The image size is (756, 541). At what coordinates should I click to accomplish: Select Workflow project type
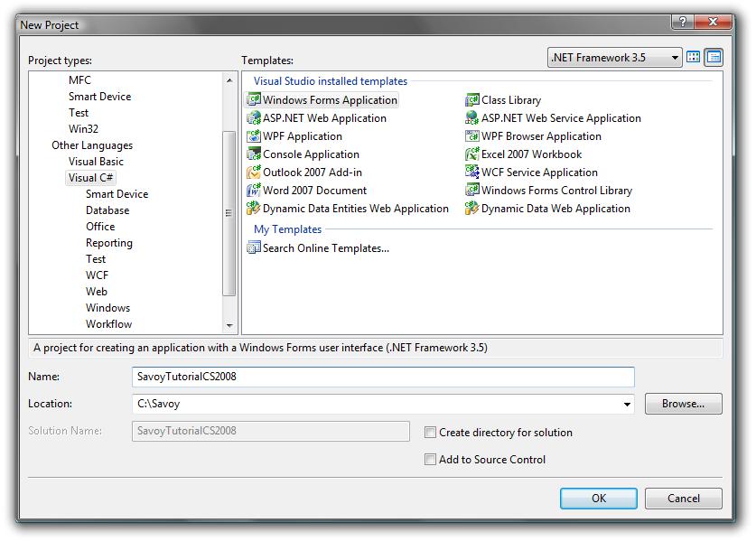coord(109,324)
